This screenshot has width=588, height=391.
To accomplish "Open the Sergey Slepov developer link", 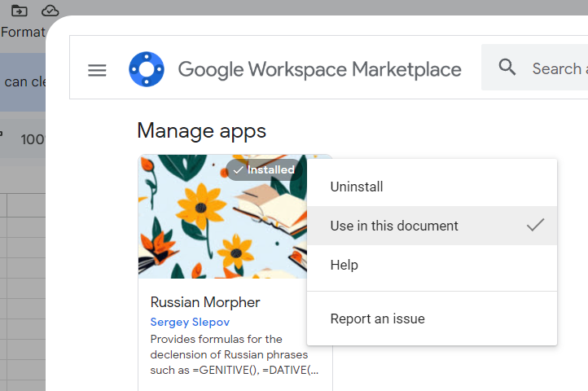I will click(190, 322).
